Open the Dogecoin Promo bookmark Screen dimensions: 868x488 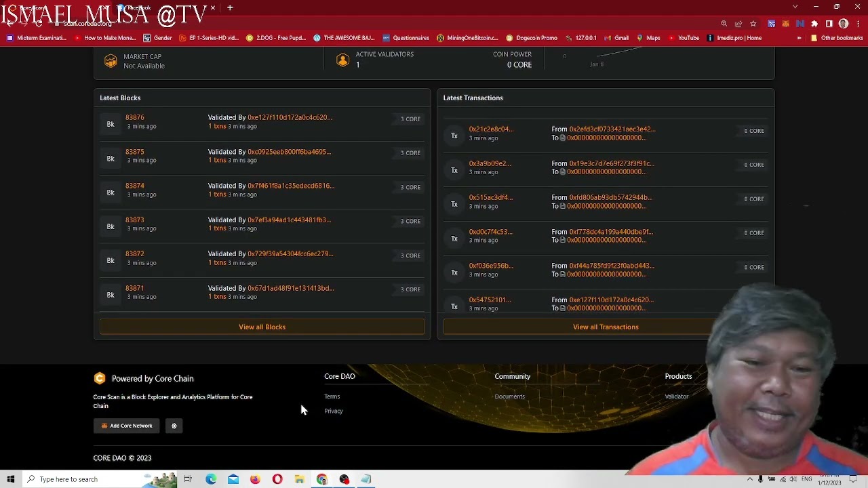532,38
